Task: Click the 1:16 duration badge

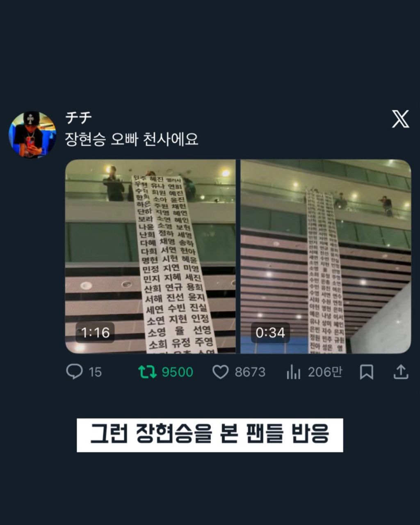Action: [95, 332]
